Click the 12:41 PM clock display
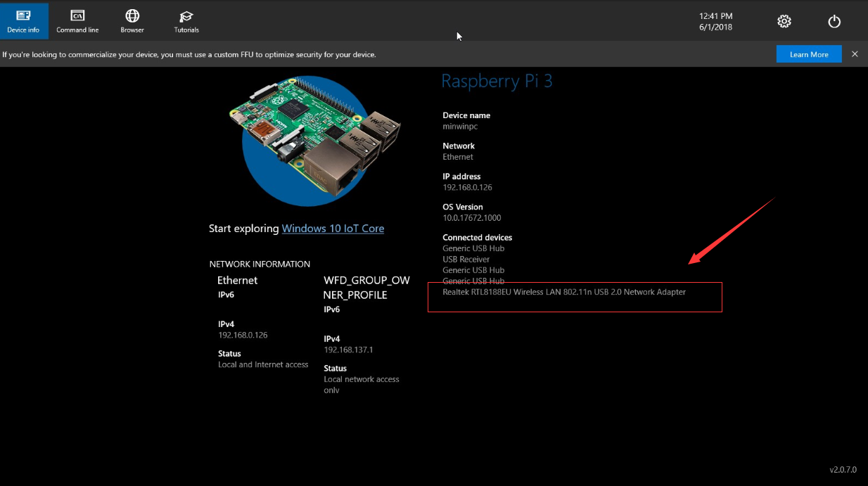This screenshot has height=486, width=868. coord(715,16)
